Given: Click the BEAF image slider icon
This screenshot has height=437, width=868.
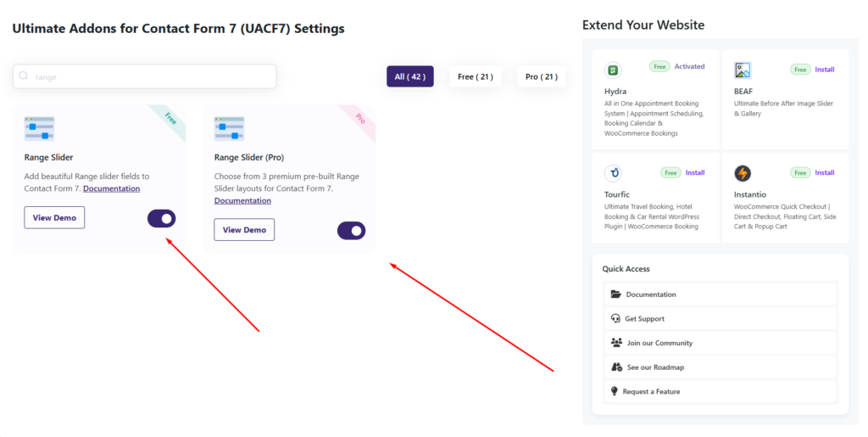Looking at the screenshot, I should (x=743, y=70).
